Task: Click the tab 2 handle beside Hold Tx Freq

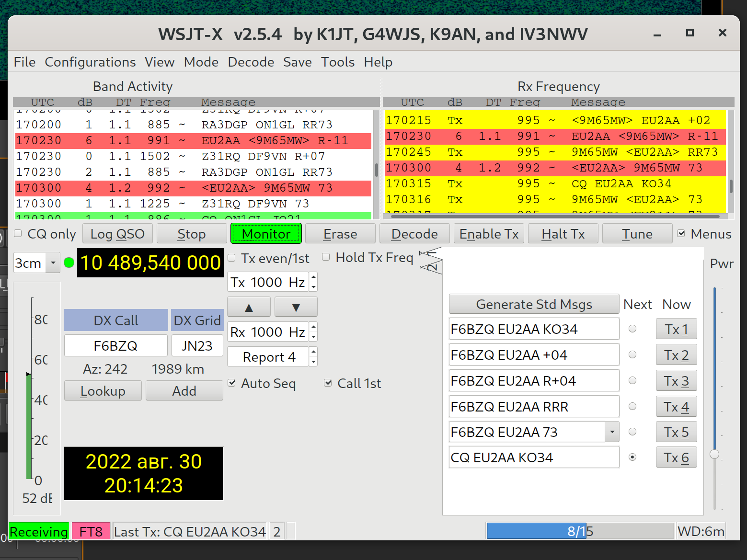Action: 431,266
